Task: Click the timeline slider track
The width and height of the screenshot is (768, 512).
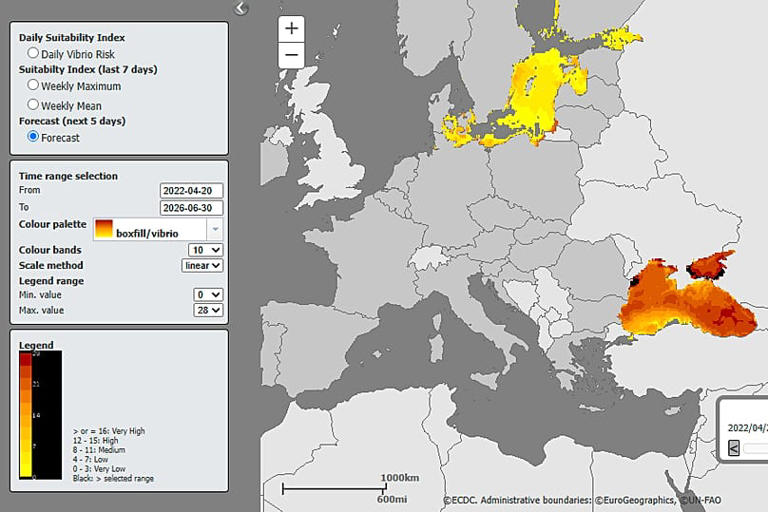Action: pos(755,448)
